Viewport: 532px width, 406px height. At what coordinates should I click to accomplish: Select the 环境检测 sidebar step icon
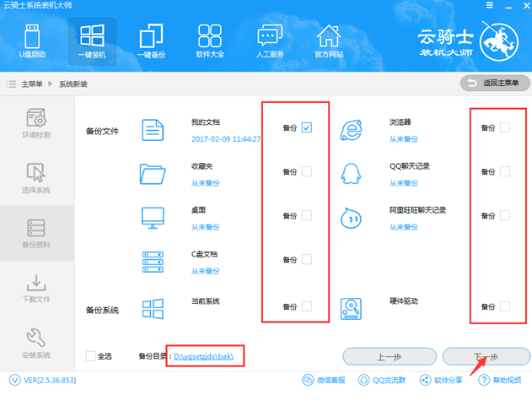36,117
